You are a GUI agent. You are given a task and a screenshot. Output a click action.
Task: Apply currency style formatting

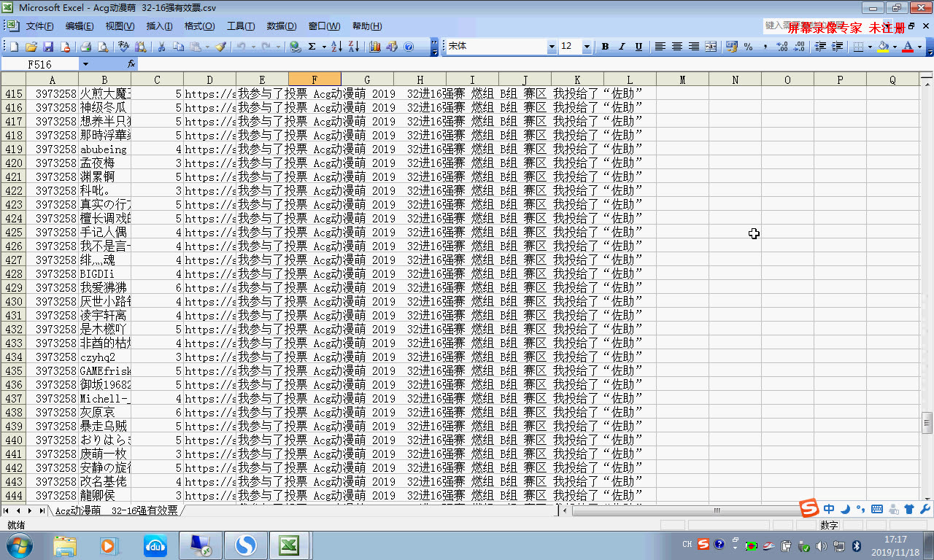pyautogui.click(x=732, y=47)
